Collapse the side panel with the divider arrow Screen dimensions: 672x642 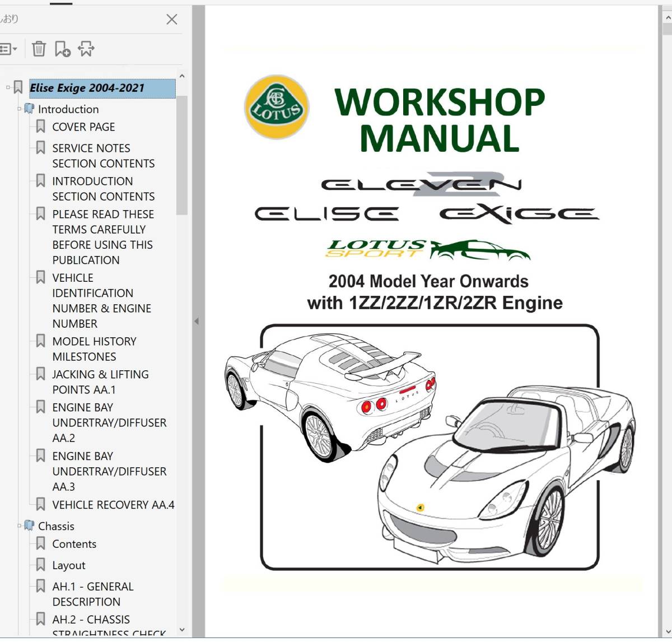197,322
